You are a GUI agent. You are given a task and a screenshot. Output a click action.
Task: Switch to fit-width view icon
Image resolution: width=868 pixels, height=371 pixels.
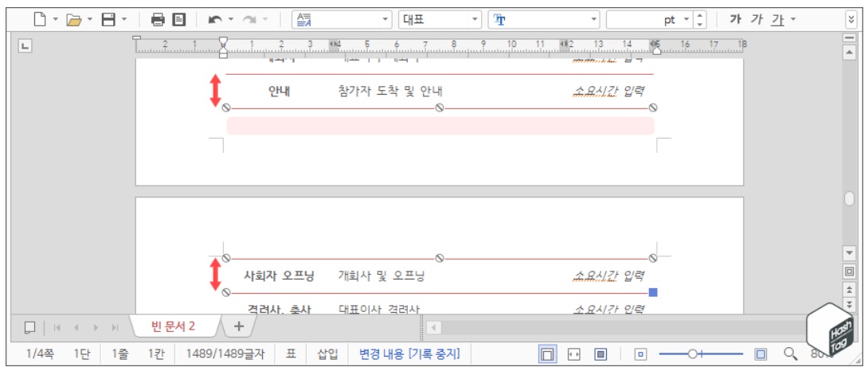click(574, 354)
